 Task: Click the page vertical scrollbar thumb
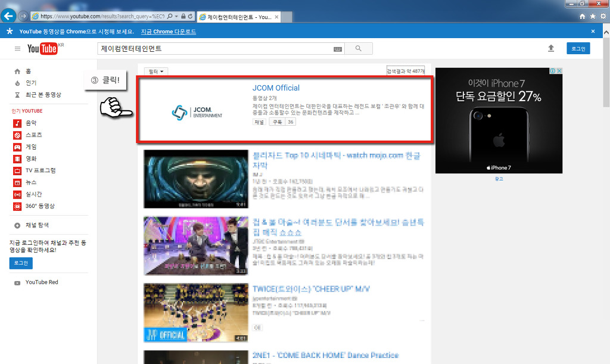[606, 72]
